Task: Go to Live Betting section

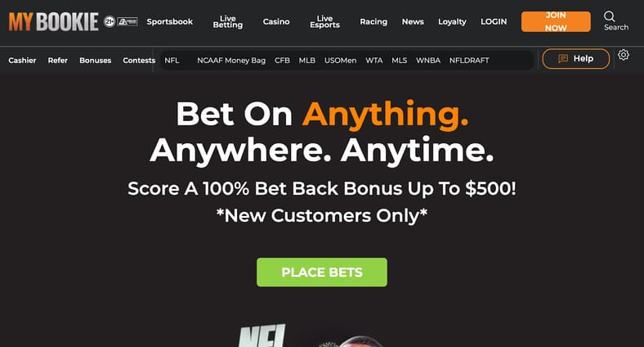Action: (227, 22)
